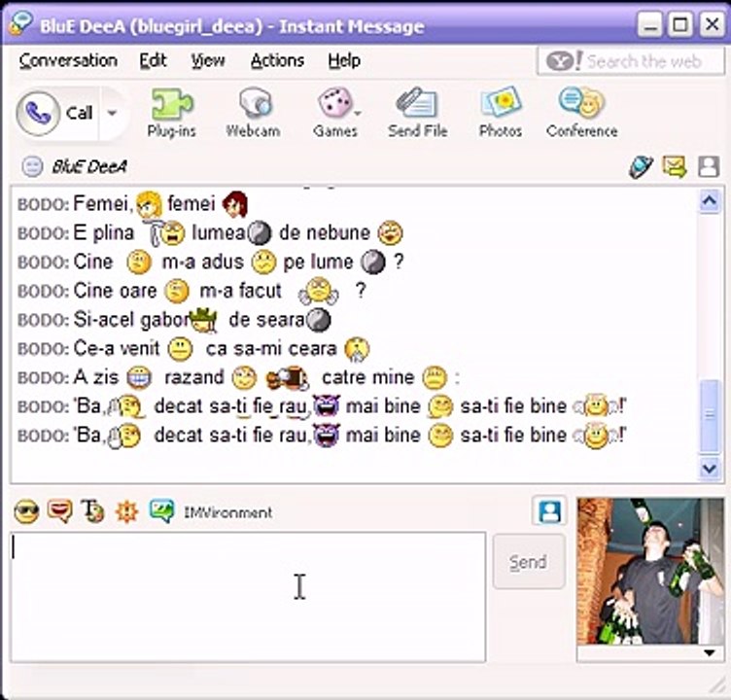Click the 'catre mine' message text

point(367,377)
